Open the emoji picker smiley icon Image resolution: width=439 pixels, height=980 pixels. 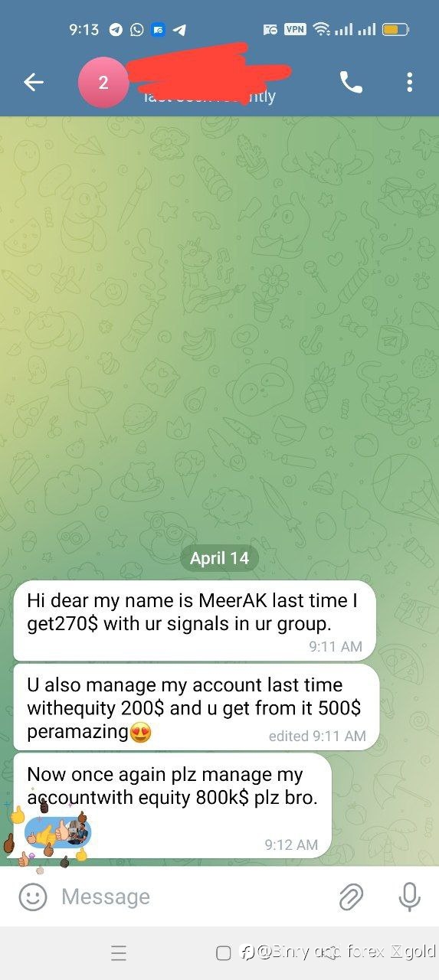33,897
